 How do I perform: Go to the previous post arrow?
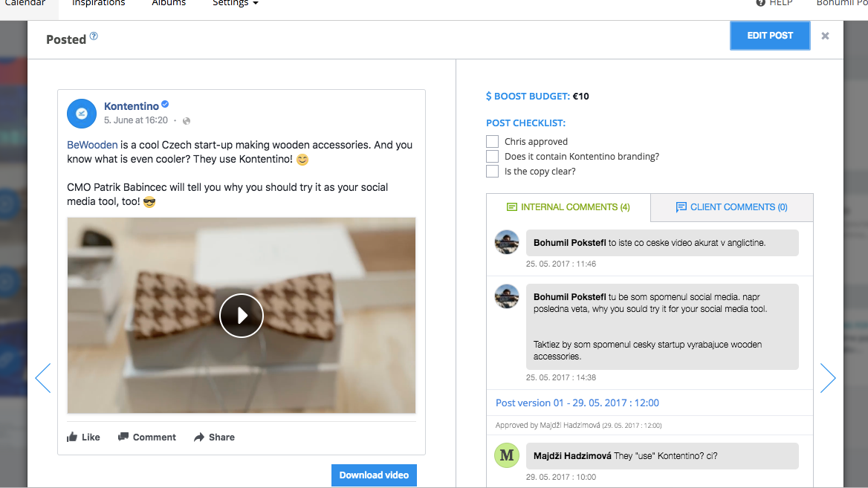(43, 378)
